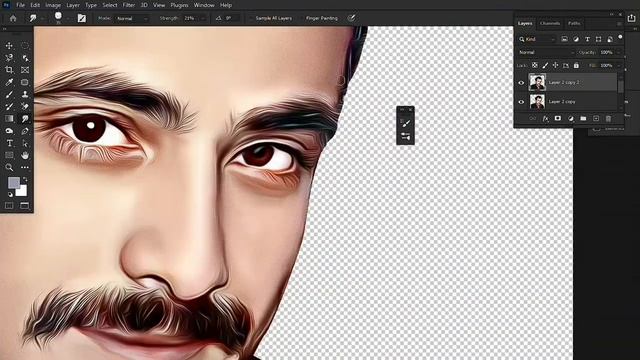Viewport: 640px width, 360px height.
Task: Open the brush settings panel icon
Action: pos(82,18)
